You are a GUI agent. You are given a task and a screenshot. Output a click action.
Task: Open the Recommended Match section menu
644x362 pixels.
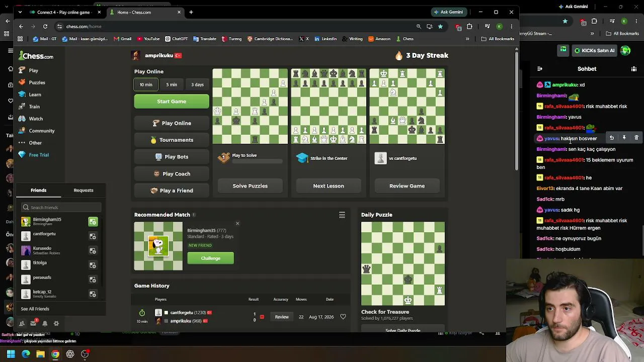[342, 215]
